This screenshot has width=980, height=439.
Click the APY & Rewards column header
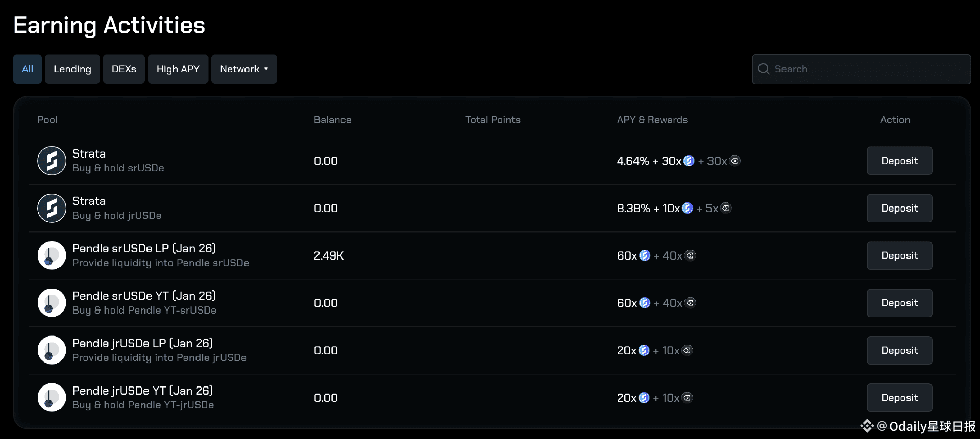(x=652, y=120)
